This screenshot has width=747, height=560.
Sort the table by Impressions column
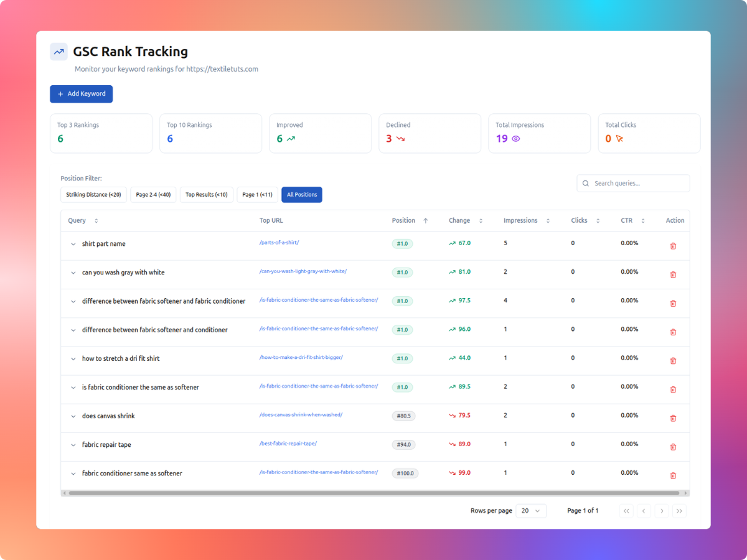tap(548, 221)
